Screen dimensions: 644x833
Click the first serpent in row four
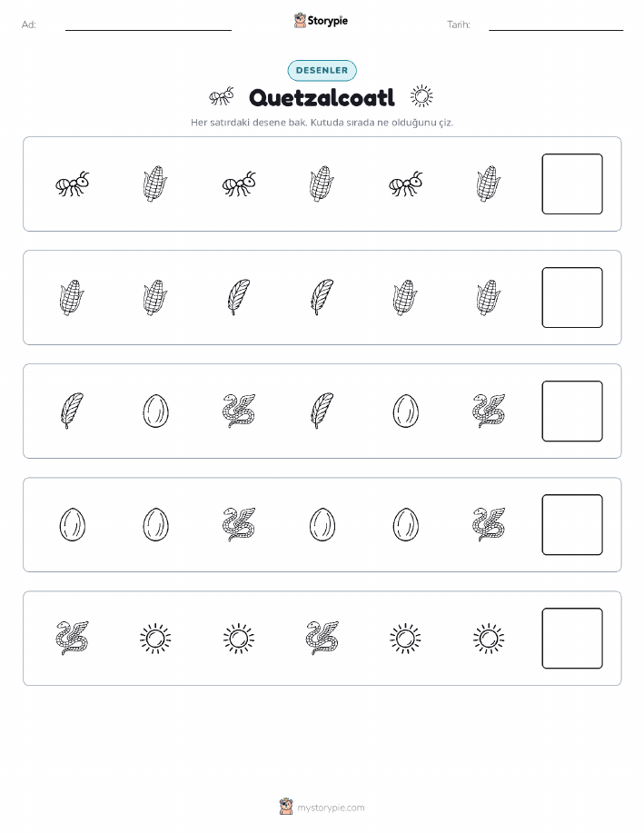tap(239, 524)
